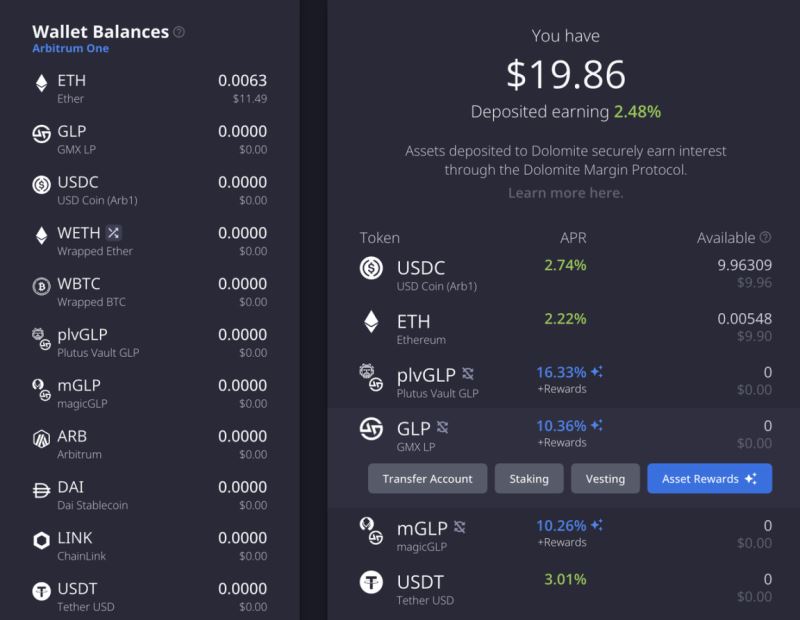The height and width of the screenshot is (620, 800).
Task: Click the help icon next to Available
Action: click(765, 238)
